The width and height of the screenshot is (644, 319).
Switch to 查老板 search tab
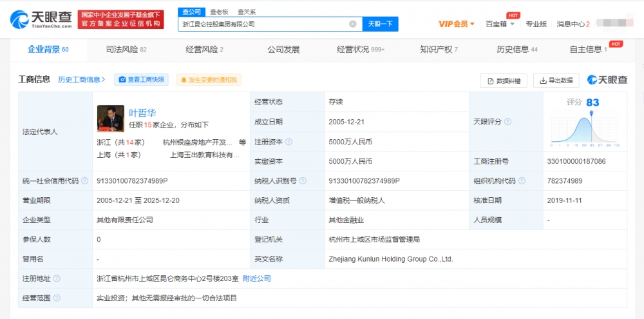pyautogui.click(x=219, y=12)
